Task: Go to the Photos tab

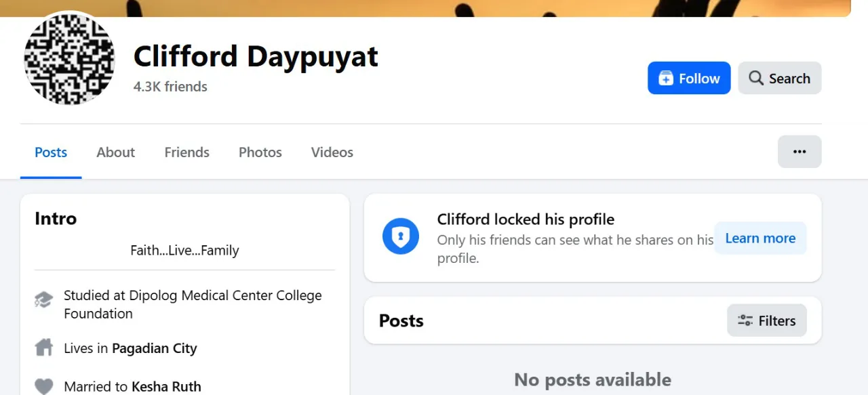Action: [x=260, y=152]
